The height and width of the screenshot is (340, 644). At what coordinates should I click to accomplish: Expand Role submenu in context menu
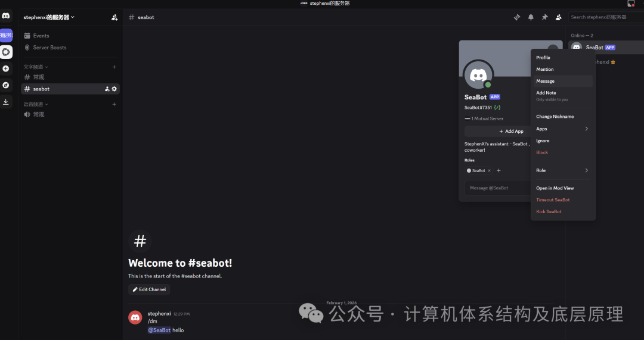click(563, 171)
